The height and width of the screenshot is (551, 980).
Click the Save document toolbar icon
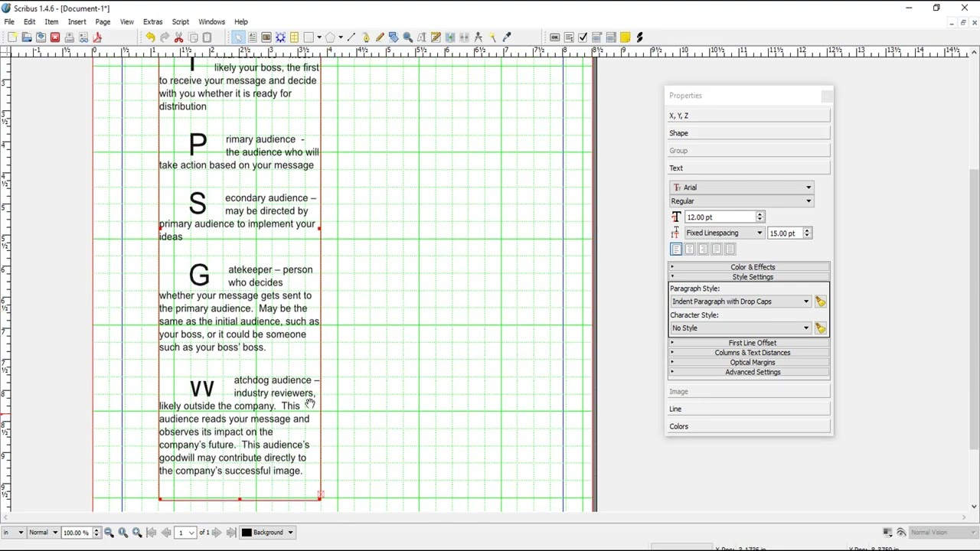41,37
